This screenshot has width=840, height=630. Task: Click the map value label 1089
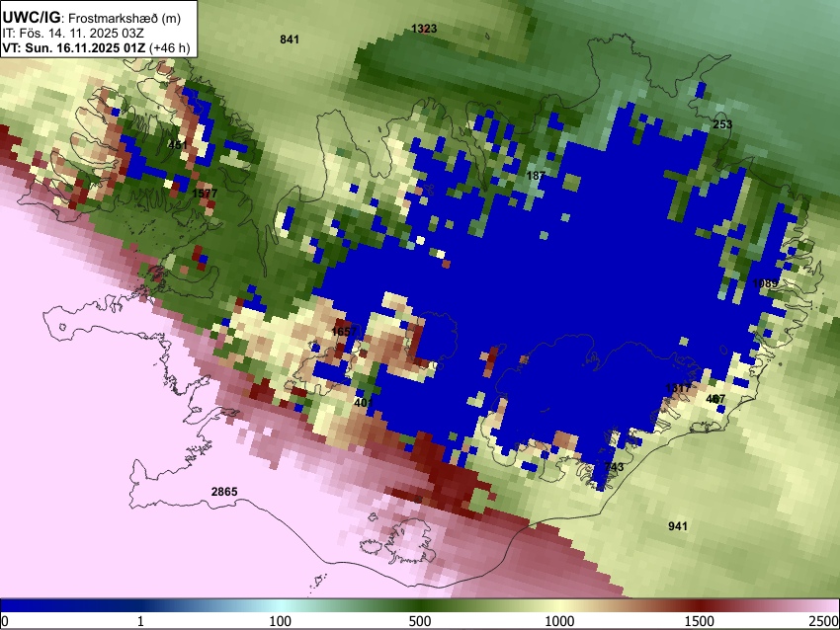click(765, 283)
